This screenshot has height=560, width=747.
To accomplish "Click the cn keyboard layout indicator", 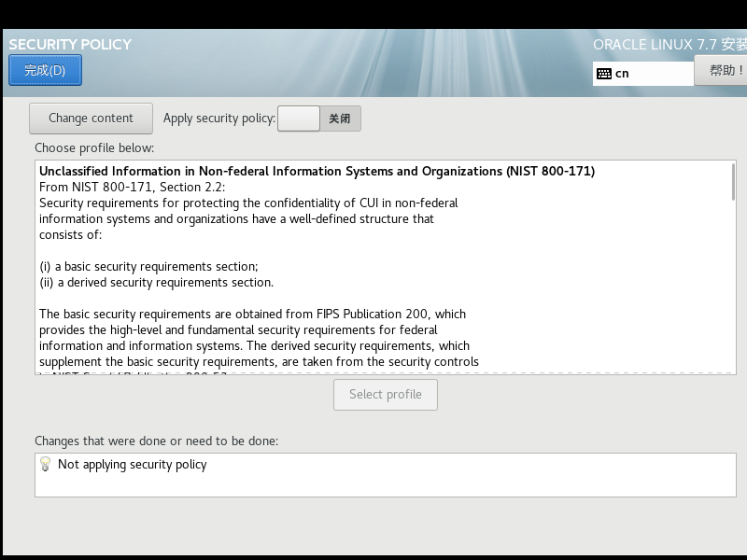I will click(643, 74).
